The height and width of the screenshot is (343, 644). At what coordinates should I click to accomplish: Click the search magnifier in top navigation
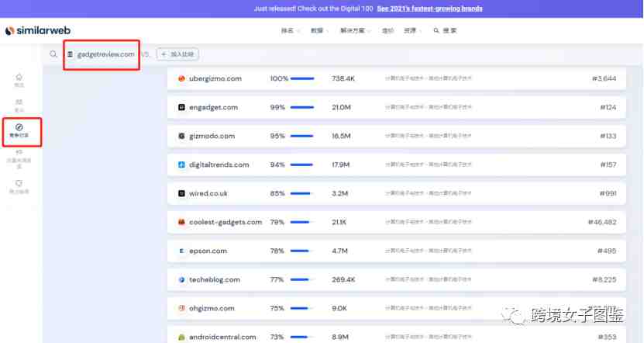[x=436, y=30]
